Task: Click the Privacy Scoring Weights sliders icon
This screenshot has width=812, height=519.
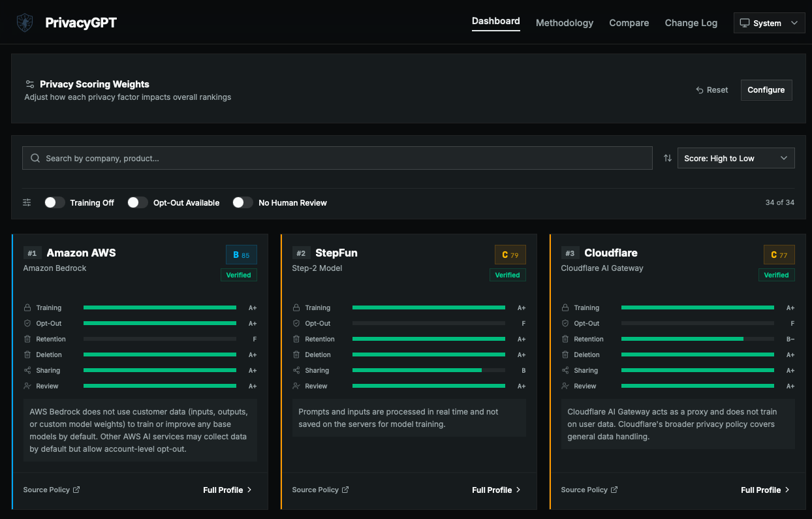Action: pyautogui.click(x=30, y=84)
